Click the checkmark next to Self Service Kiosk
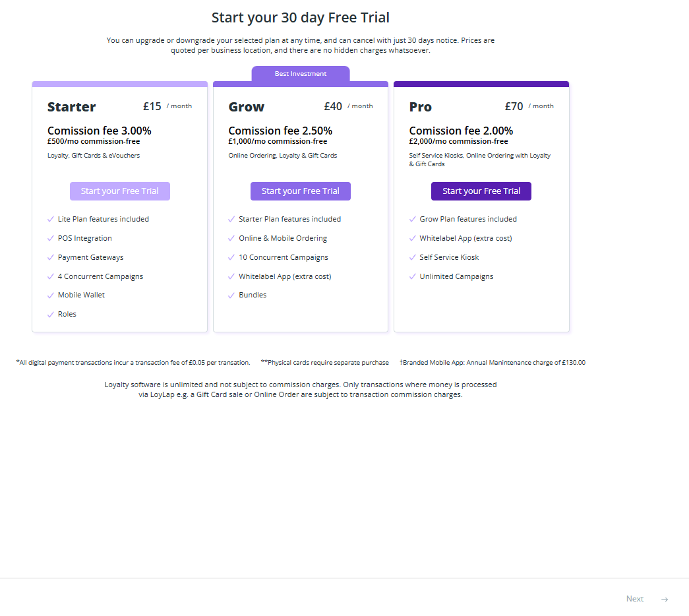 pos(412,257)
